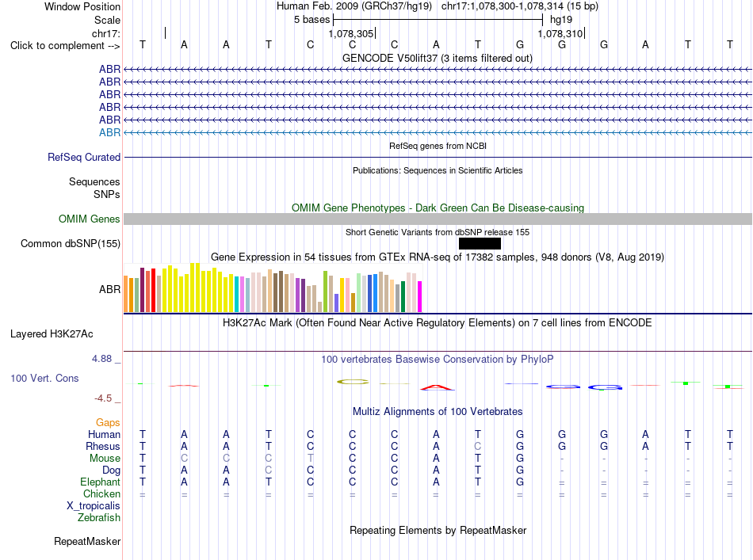The image size is (753, 560).
Task: Select the dark green bar in GTEx chart
Action: (x=403, y=296)
